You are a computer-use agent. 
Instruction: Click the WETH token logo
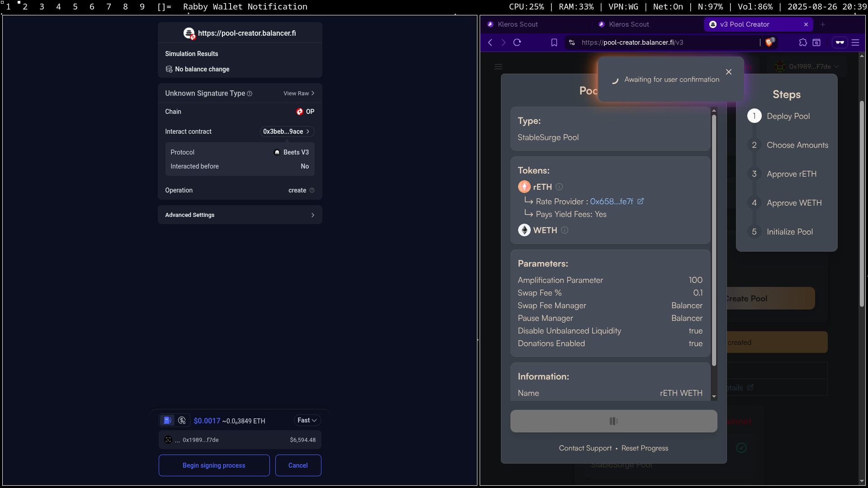(x=524, y=230)
